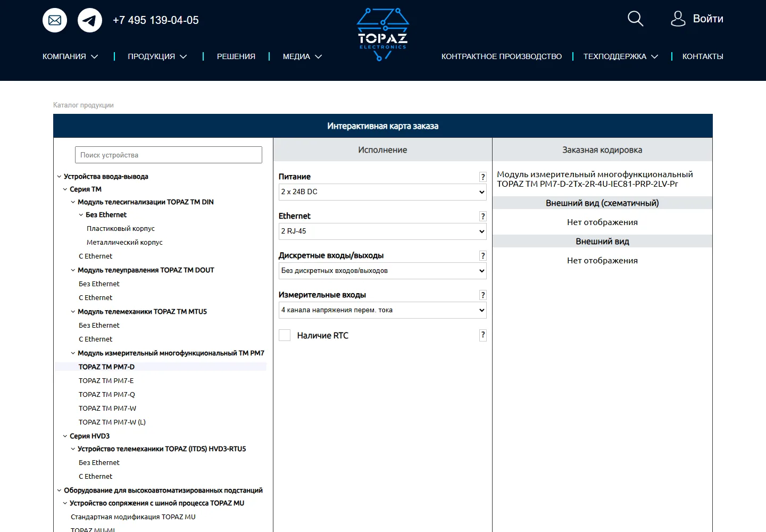Viewport: 766px width, 532px height.
Task: Open Контрактное производство page
Action: coord(502,56)
